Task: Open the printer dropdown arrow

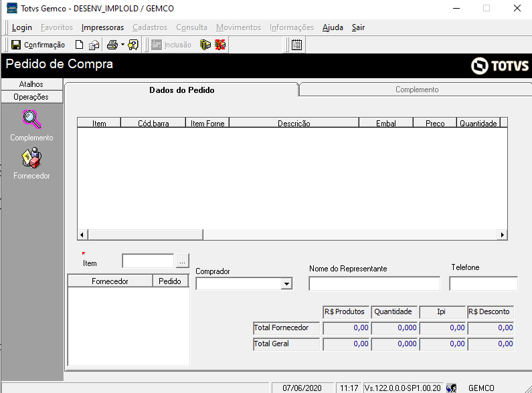Action: tap(122, 45)
